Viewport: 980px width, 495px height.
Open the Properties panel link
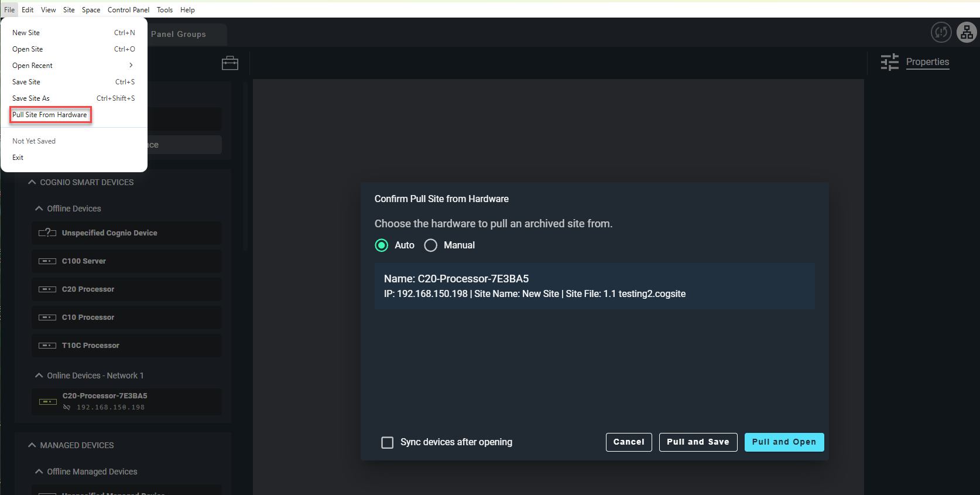927,62
